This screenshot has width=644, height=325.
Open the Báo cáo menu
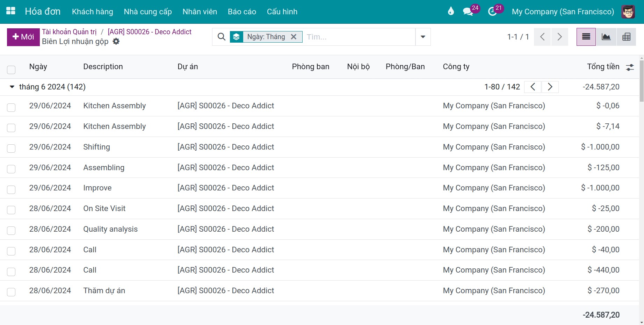tap(242, 12)
